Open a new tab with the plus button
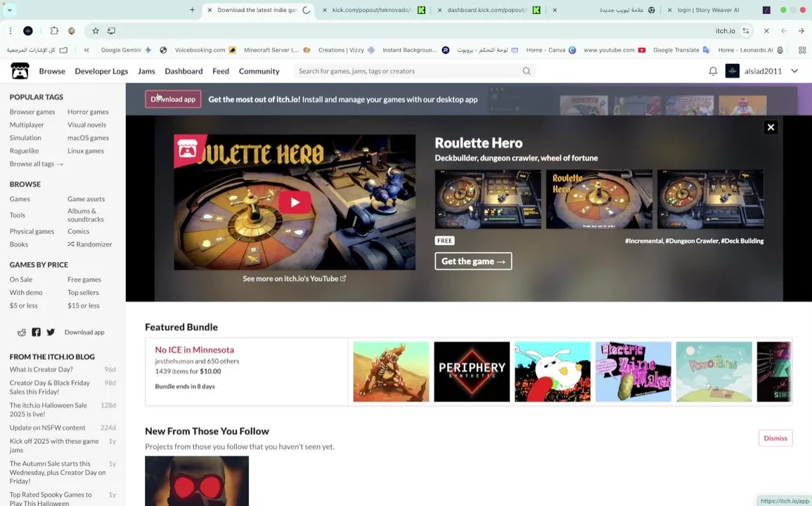Viewport: 812px width, 506px height. [192, 10]
